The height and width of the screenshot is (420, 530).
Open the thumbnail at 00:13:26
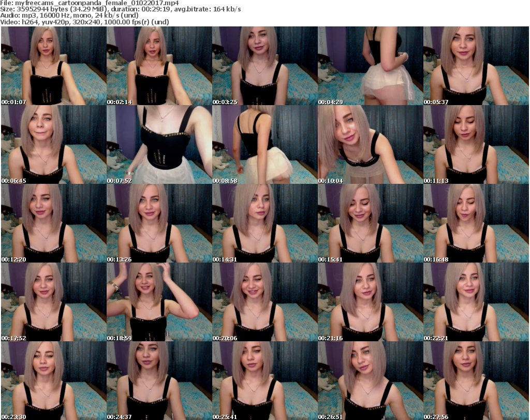coord(159,224)
